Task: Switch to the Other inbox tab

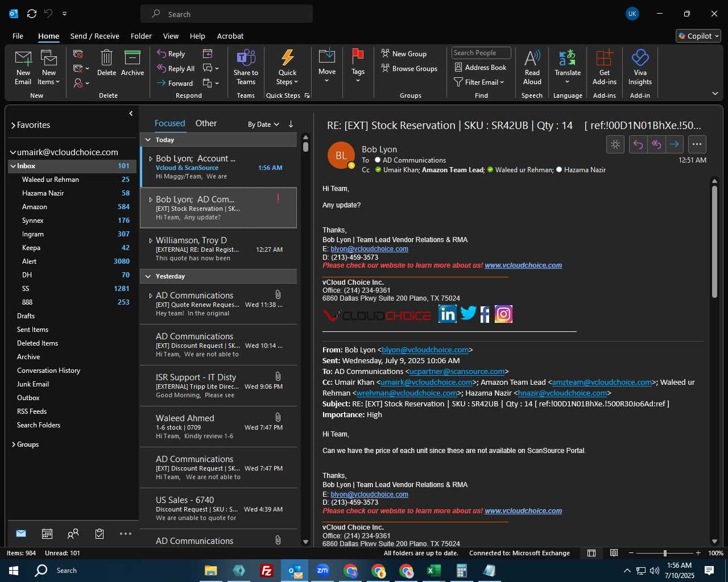Action: pos(206,123)
